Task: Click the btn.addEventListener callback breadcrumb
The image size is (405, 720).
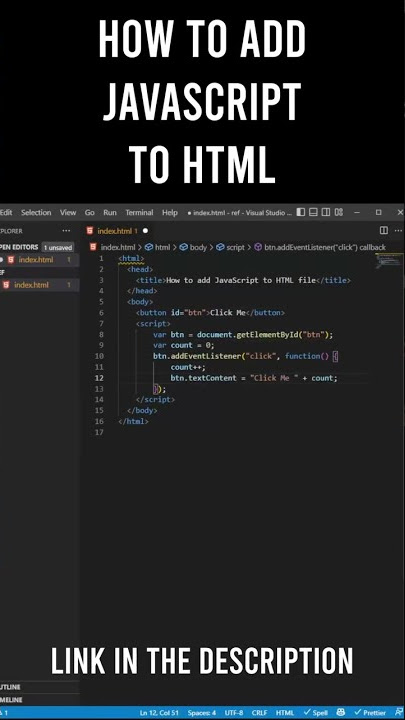Action: [320, 247]
